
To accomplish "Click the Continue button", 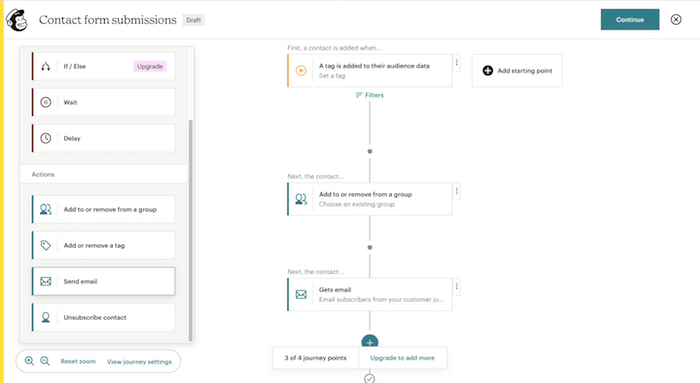I will (630, 20).
